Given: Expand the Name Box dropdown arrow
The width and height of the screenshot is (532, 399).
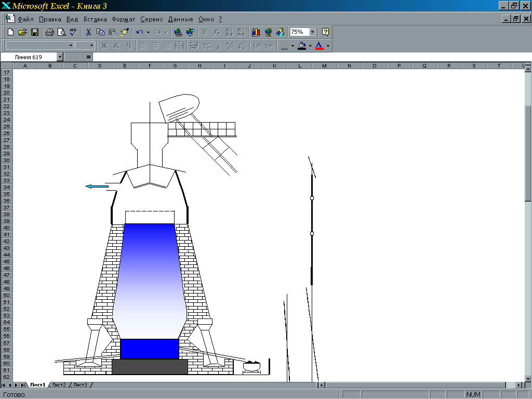Looking at the screenshot, I should (60, 57).
